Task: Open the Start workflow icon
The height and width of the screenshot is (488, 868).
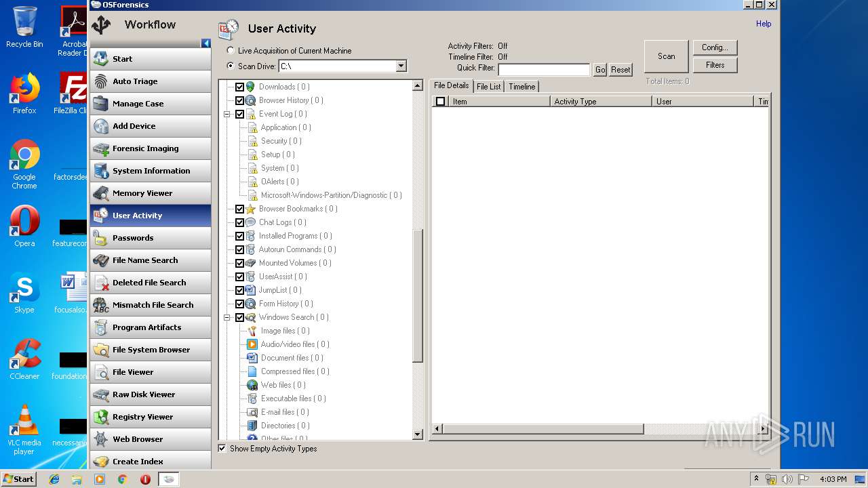Action: 101,59
